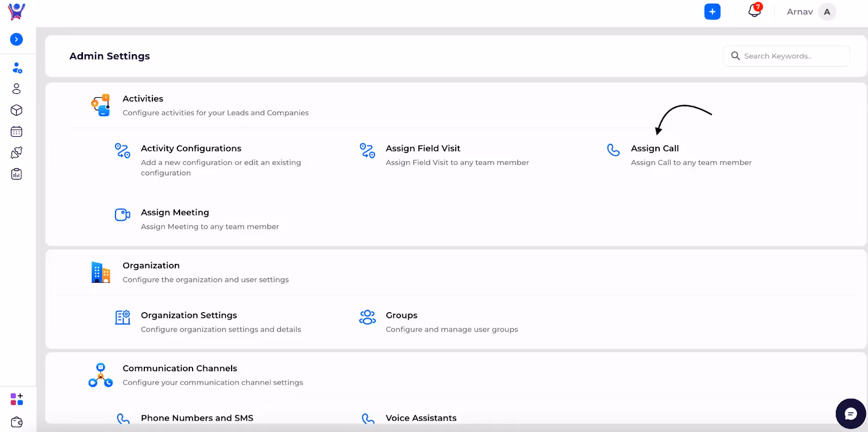Click the Voice Assistants phone icon
The image size is (868, 432).
tap(368, 418)
